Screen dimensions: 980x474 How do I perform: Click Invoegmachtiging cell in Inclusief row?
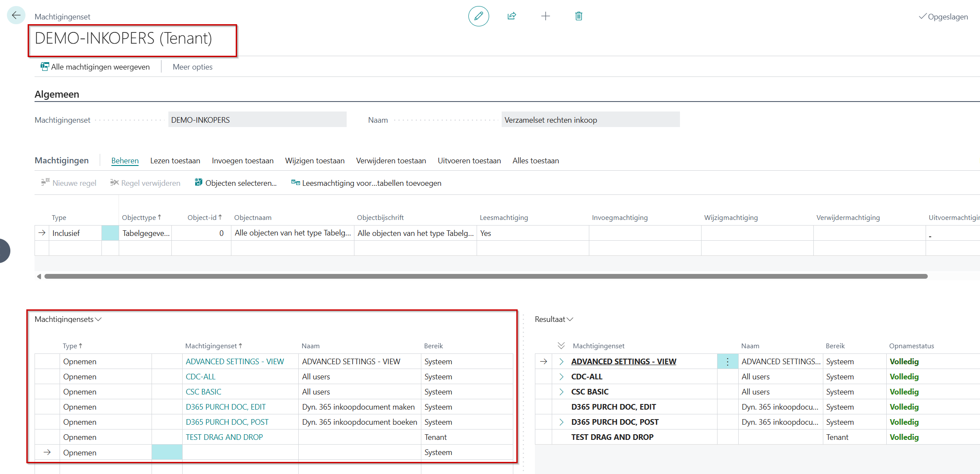pyautogui.click(x=645, y=233)
